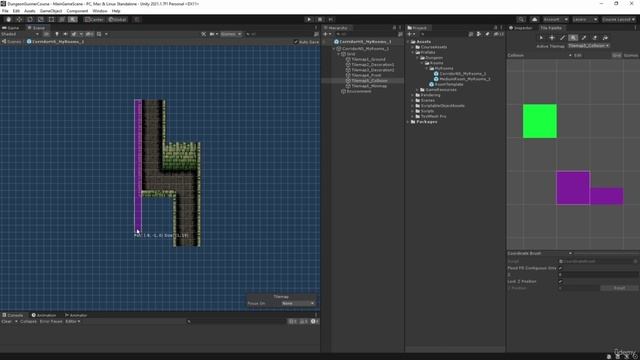Image resolution: width=640 pixels, height=360 pixels.
Task: Switch to the Animator tab
Action: pos(76,315)
